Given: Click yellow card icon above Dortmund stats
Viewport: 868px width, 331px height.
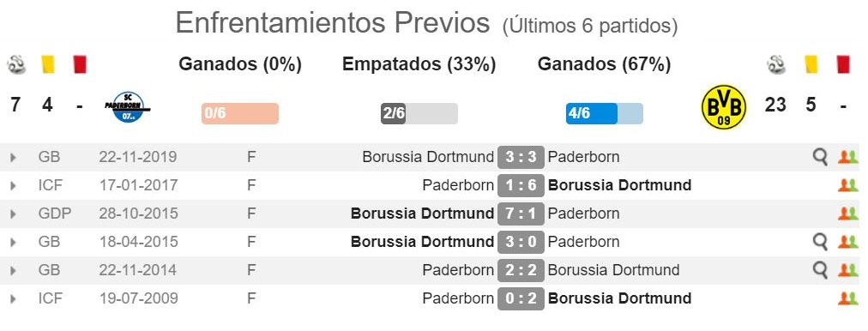Looking at the screenshot, I should (x=811, y=65).
